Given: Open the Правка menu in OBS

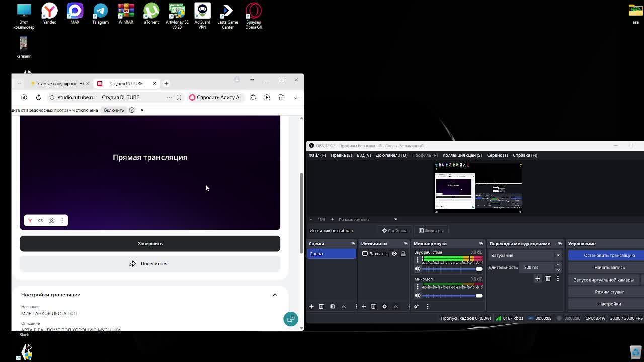Looking at the screenshot, I should [x=341, y=155].
